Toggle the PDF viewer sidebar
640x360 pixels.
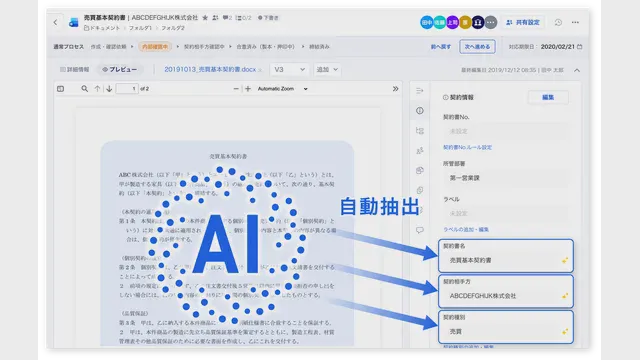pos(60,89)
